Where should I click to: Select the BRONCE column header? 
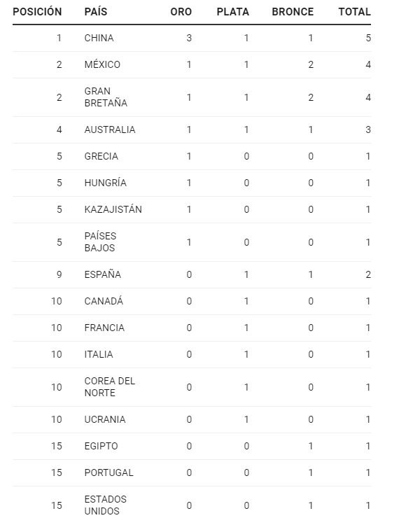(293, 12)
